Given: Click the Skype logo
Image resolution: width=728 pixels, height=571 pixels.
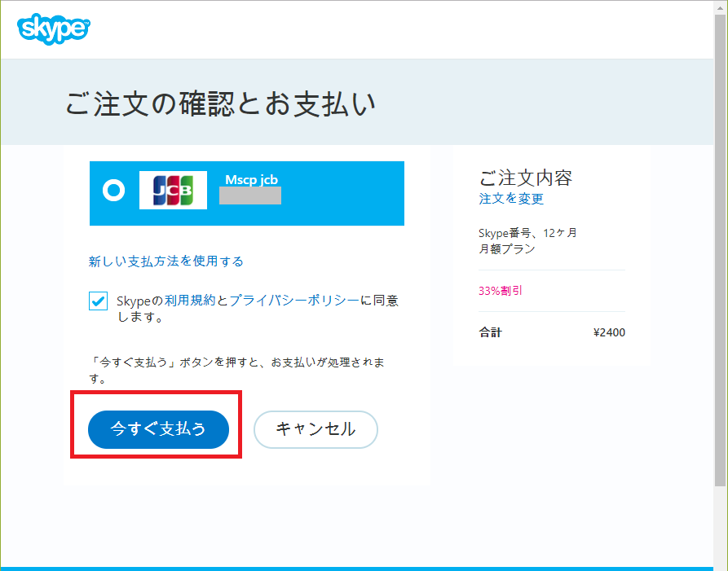Looking at the screenshot, I should [53, 29].
